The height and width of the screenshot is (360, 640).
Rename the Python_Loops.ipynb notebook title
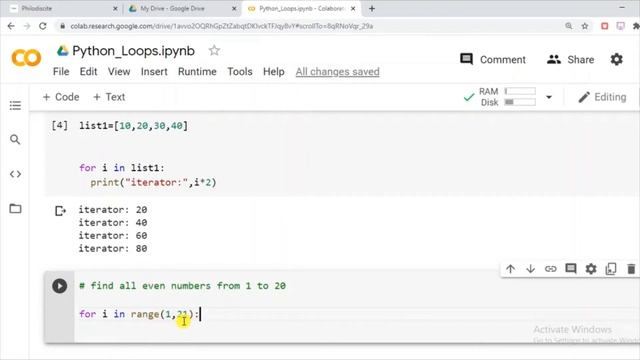(133, 51)
